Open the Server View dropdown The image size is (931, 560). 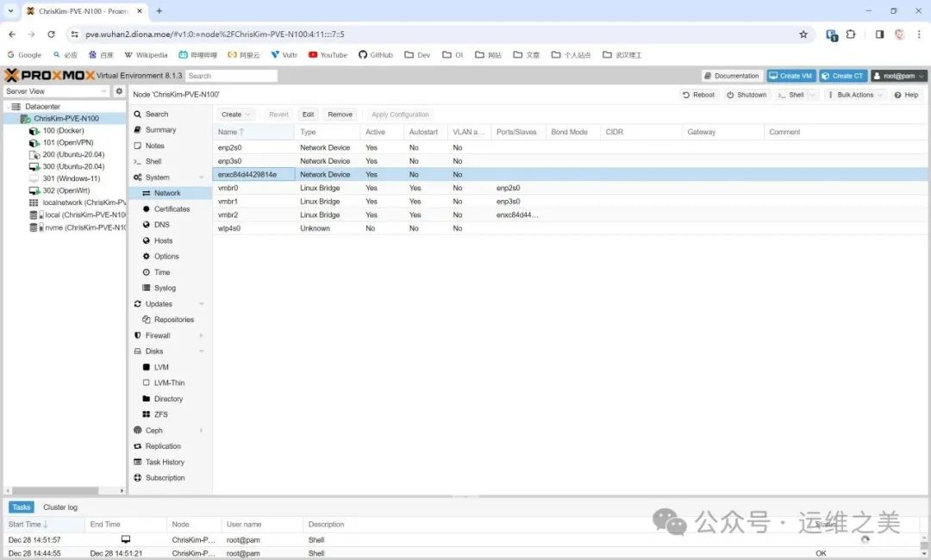pos(56,91)
